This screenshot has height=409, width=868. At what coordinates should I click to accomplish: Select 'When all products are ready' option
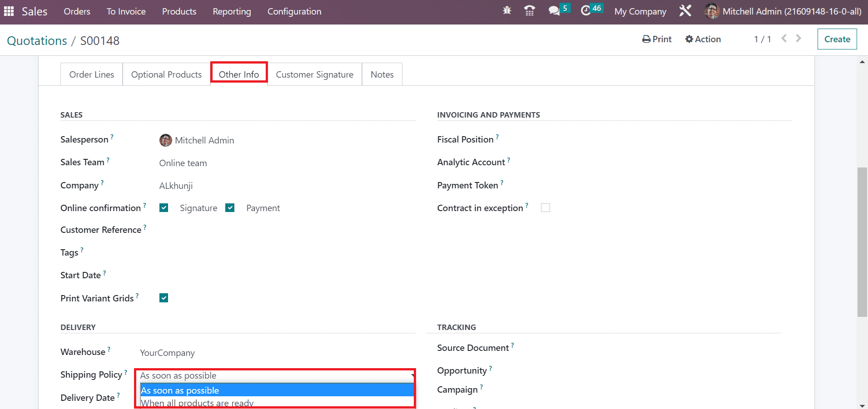point(277,403)
